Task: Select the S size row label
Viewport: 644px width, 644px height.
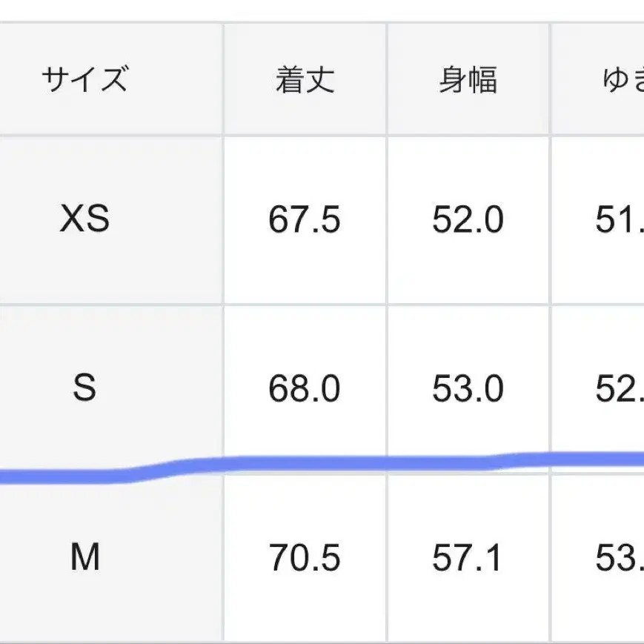Action: [x=84, y=388]
